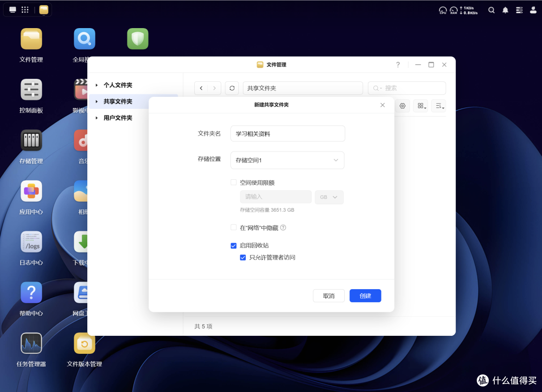The width and height of the screenshot is (542, 392).
Task: Click the RAM usage gauge icon
Action: tap(454, 11)
